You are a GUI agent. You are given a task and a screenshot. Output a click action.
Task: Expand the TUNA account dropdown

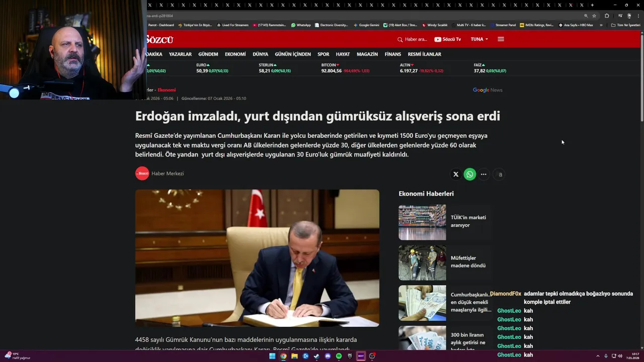click(x=479, y=39)
